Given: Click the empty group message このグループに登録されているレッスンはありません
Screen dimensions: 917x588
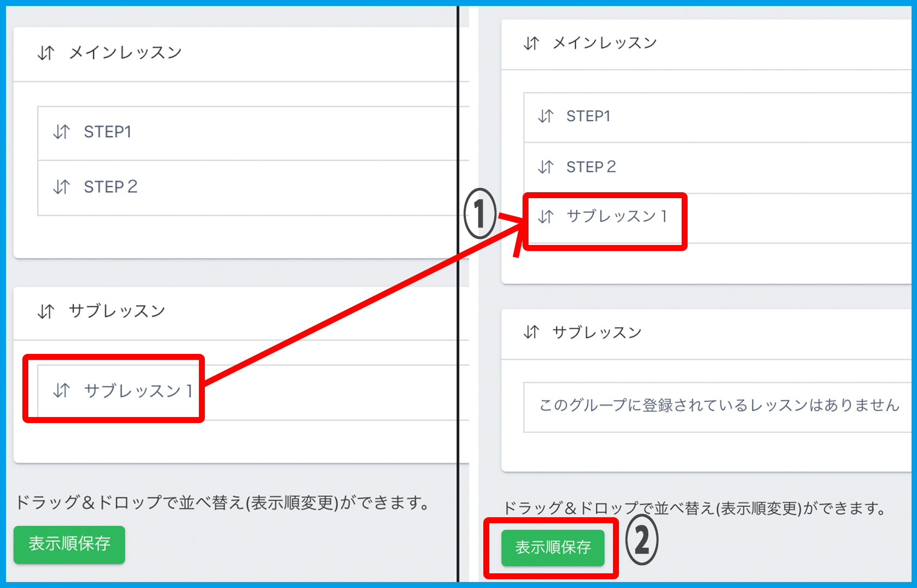Looking at the screenshot, I should (719, 406).
